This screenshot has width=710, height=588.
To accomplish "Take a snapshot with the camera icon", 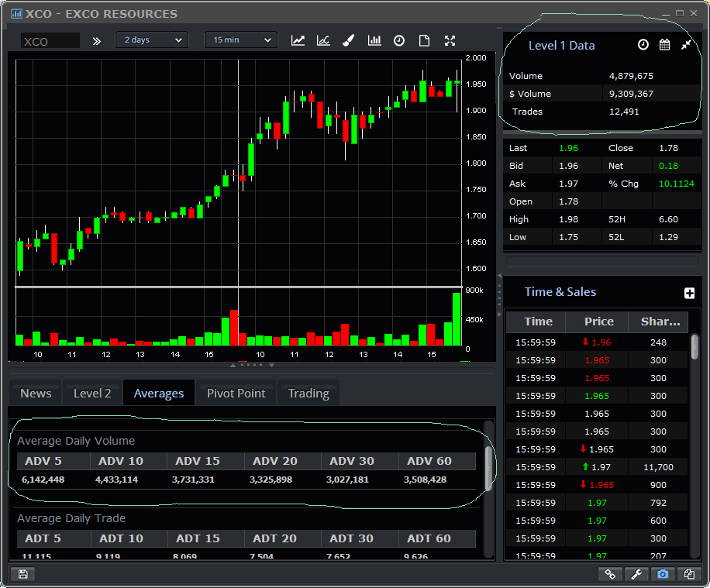I will [663, 574].
